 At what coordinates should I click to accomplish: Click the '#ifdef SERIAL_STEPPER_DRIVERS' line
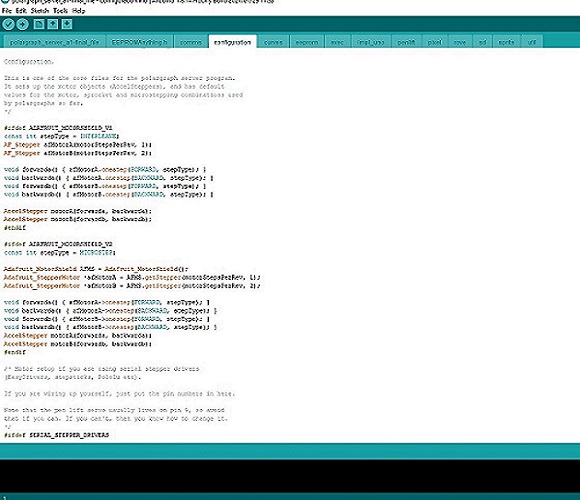(x=56, y=435)
